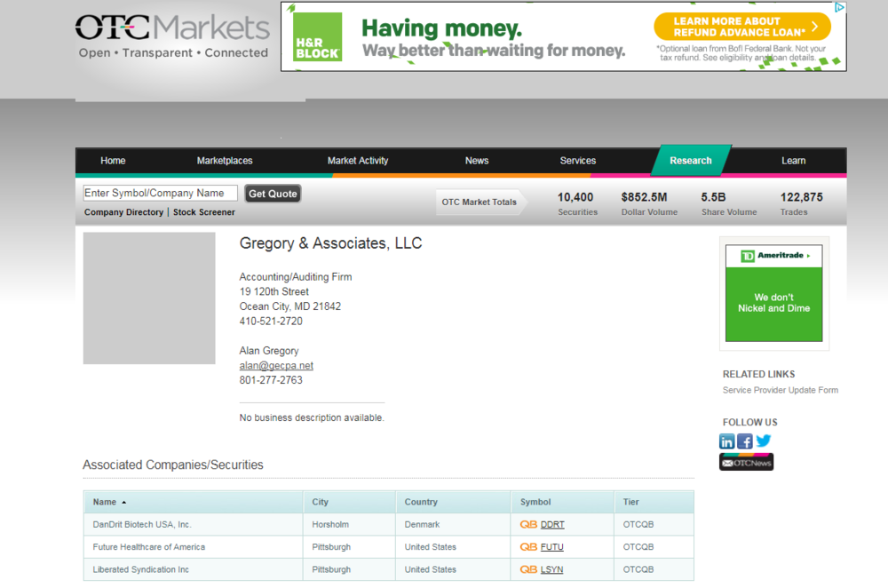Viewport: 888px width, 588px height.
Task: Click the 5.5B Share Volume total
Action: tap(729, 204)
